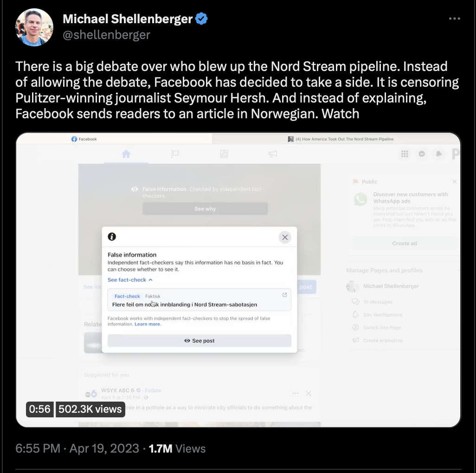
Task: Open Facebook notifications bell icon
Action: (x=439, y=154)
